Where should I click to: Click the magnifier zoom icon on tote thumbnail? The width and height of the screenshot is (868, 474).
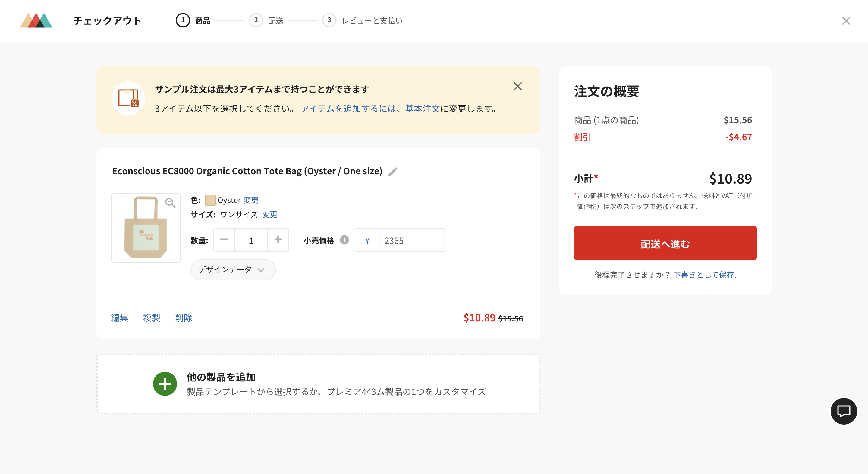coord(170,203)
